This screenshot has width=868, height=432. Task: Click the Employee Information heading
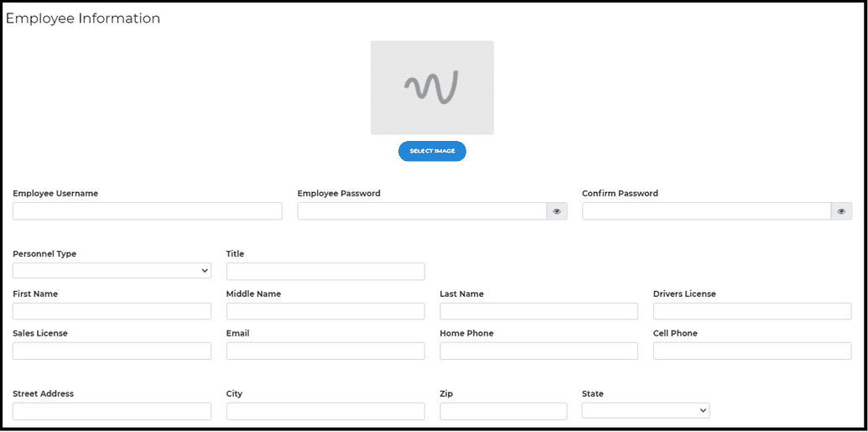point(83,18)
